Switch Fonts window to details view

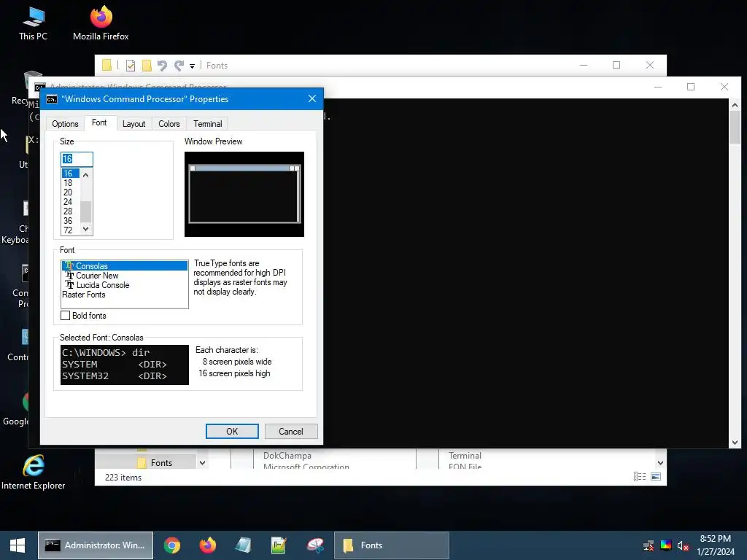point(640,477)
